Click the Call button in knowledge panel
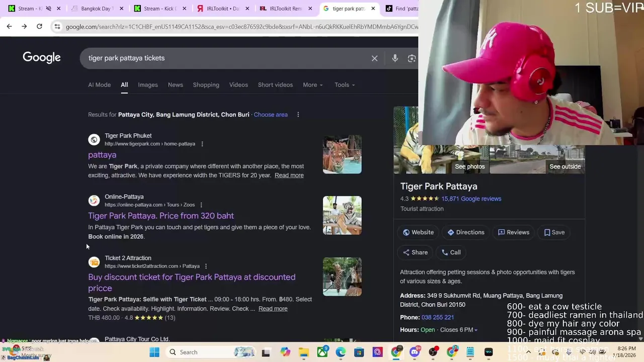Screen dimensions: 644x362 451,252
